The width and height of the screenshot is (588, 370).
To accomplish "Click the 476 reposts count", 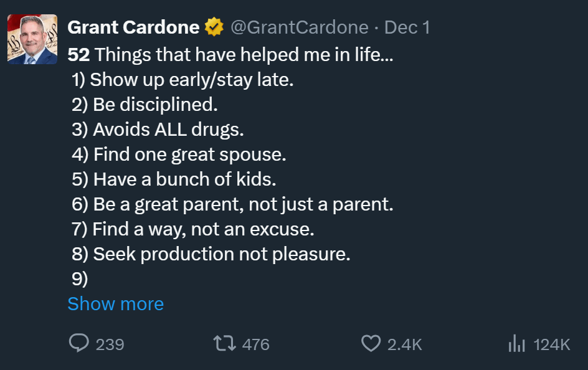I will pos(255,344).
